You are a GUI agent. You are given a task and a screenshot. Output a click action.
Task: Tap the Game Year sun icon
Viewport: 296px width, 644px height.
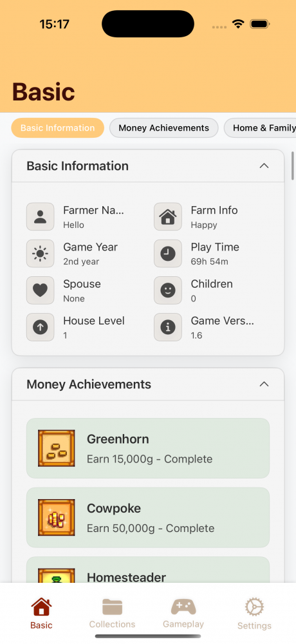(x=41, y=253)
